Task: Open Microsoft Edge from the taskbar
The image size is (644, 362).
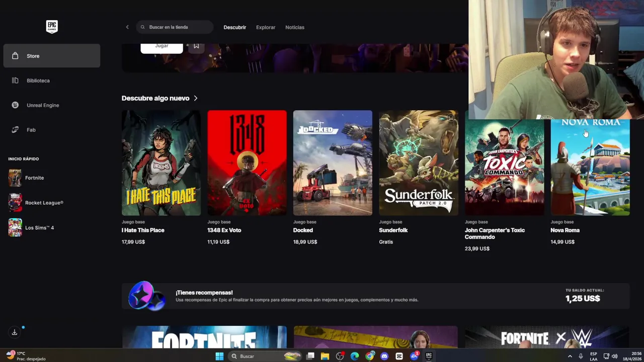Action: tap(355, 356)
